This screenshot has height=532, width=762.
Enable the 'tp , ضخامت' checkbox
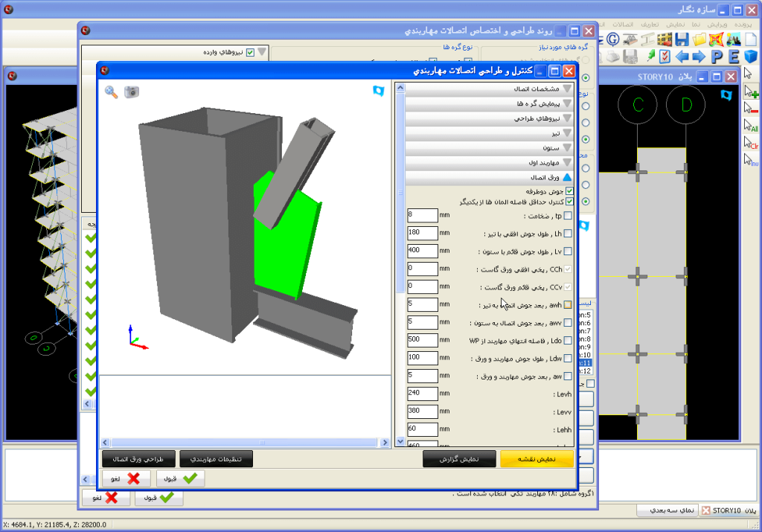568,217
